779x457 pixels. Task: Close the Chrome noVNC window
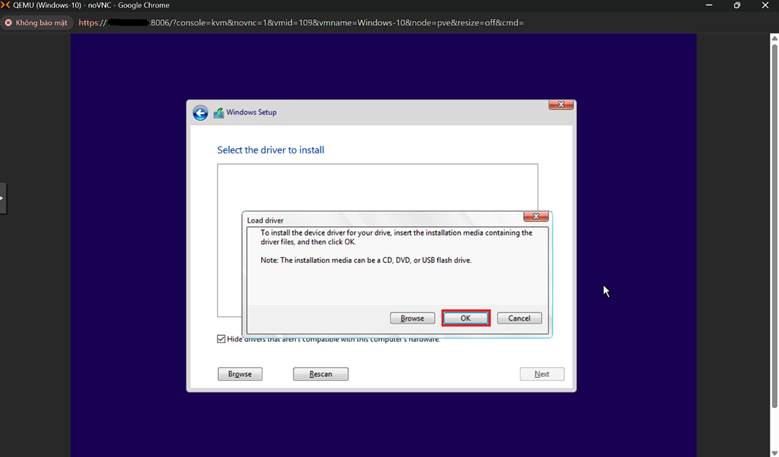[765, 5]
